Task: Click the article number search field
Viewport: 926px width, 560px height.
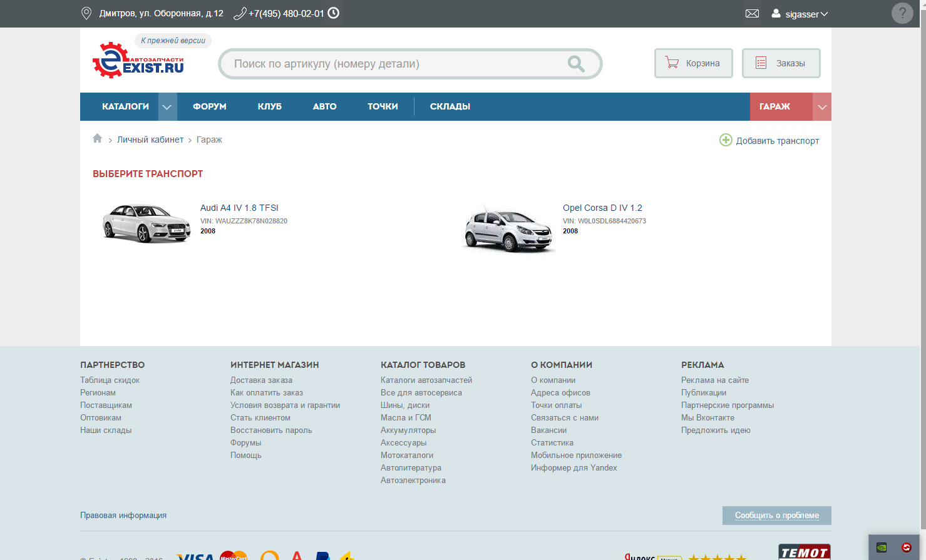Action: (x=410, y=64)
